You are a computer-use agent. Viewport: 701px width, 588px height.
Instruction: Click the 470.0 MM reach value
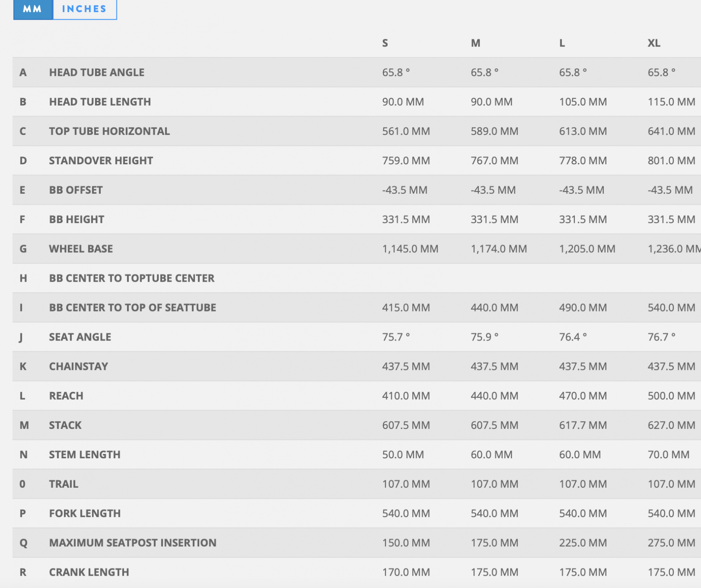[583, 395]
